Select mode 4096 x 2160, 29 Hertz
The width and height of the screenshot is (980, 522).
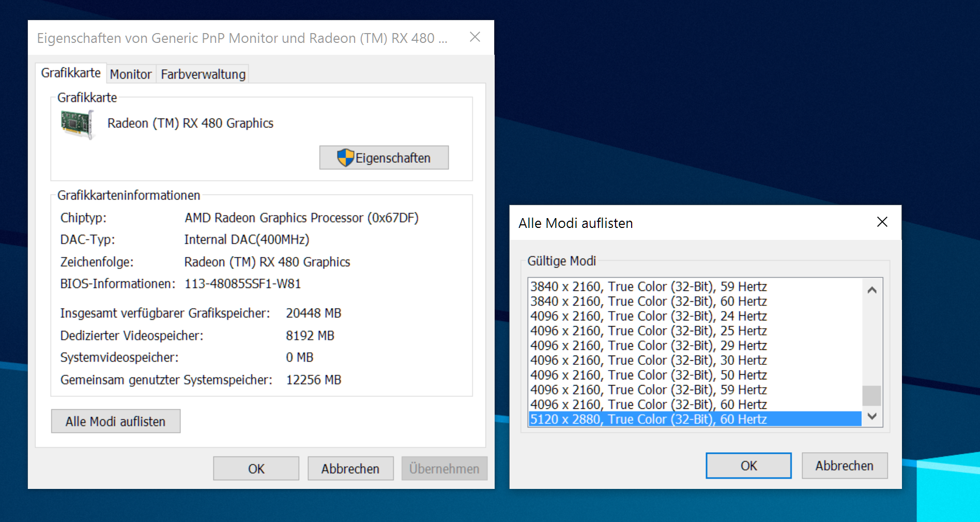[x=695, y=345]
